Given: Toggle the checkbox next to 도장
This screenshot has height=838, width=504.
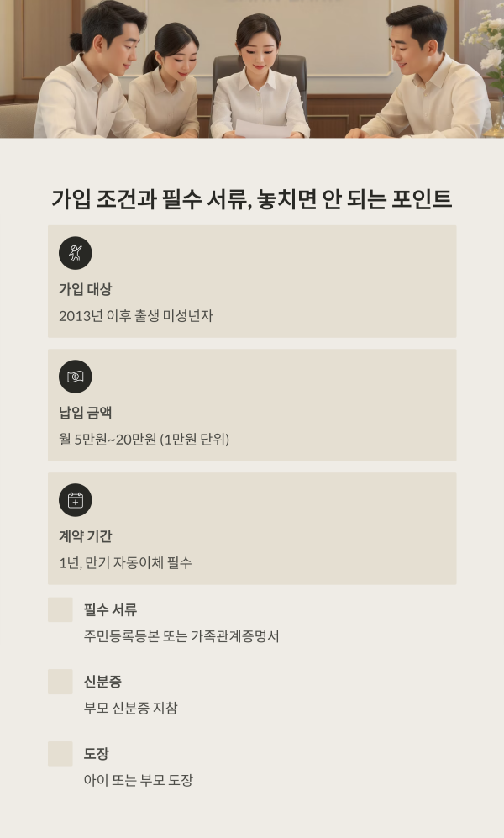Looking at the screenshot, I should point(60,754).
